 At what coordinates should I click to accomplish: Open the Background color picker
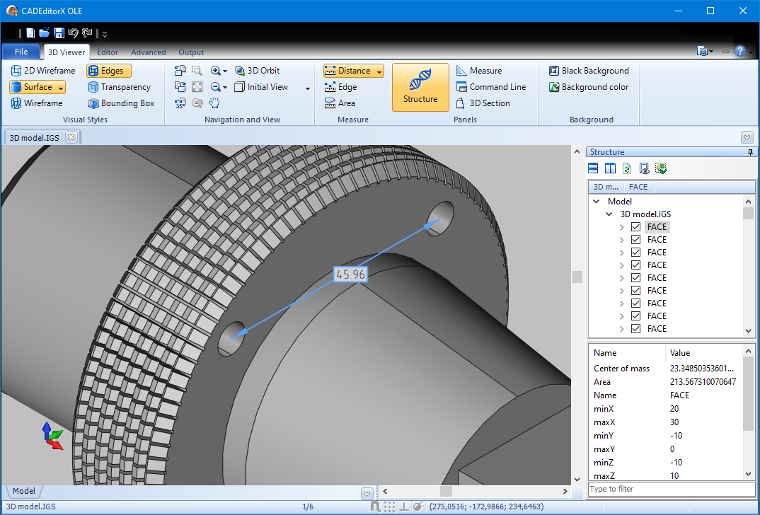[588, 87]
